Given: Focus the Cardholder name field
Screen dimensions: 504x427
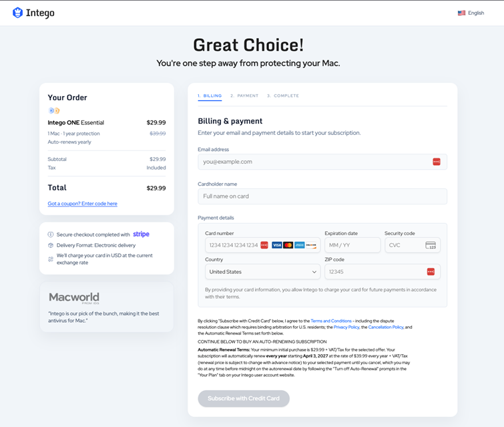Looking at the screenshot, I should tap(322, 196).
